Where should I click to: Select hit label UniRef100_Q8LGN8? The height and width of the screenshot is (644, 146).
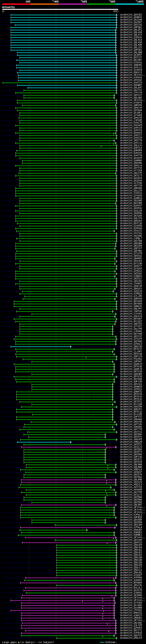131,53
